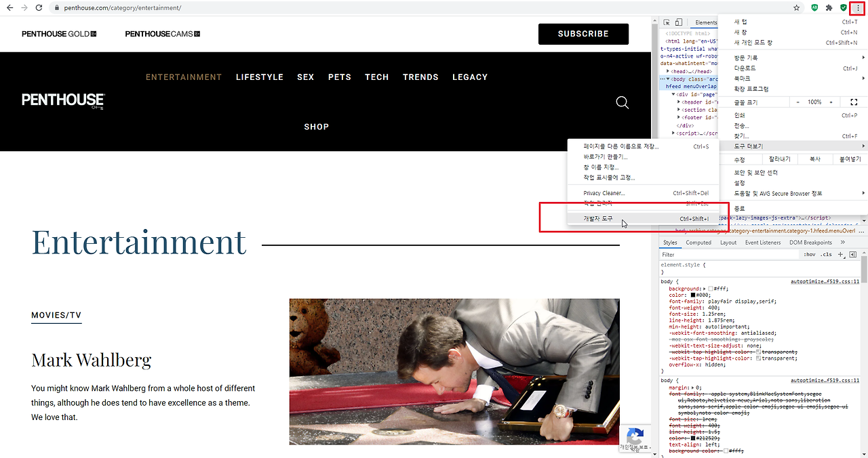The image size is (868, 458).
Task: Increase zoom with the plus button
Action: pyautogui.click(x=832, y=102)
